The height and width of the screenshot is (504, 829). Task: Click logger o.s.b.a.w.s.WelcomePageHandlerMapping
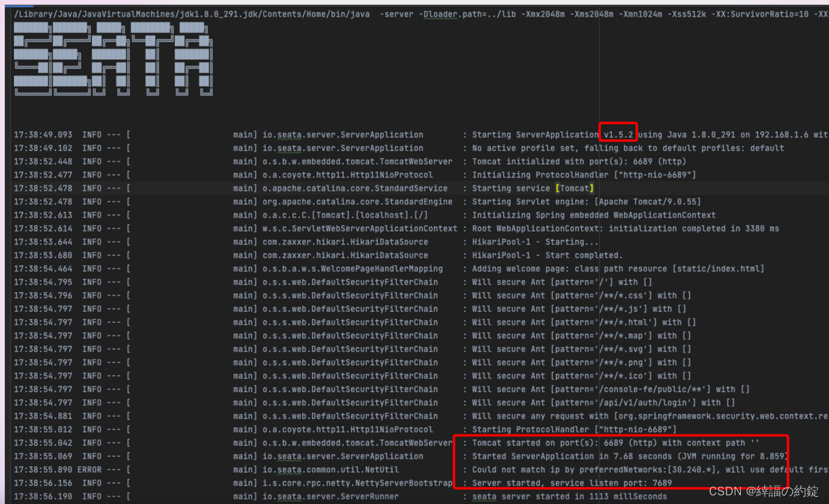pyautogui.click(x=353, y=269)
